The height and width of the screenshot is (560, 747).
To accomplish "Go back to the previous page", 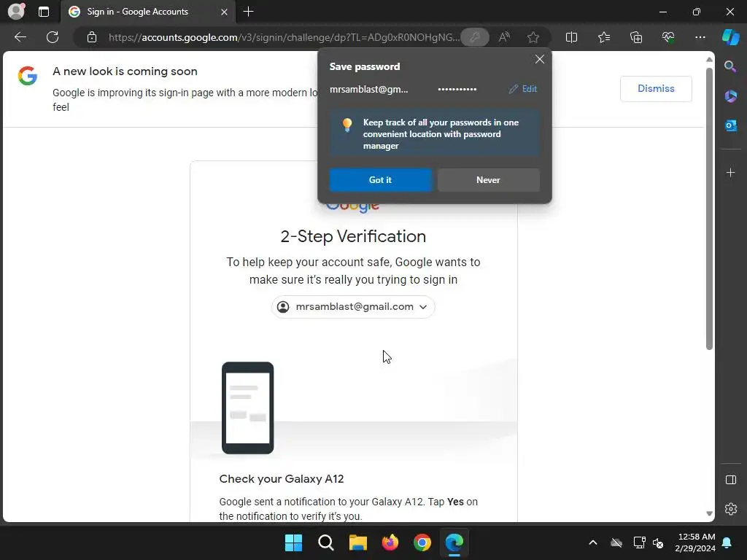I will [20, 37].
